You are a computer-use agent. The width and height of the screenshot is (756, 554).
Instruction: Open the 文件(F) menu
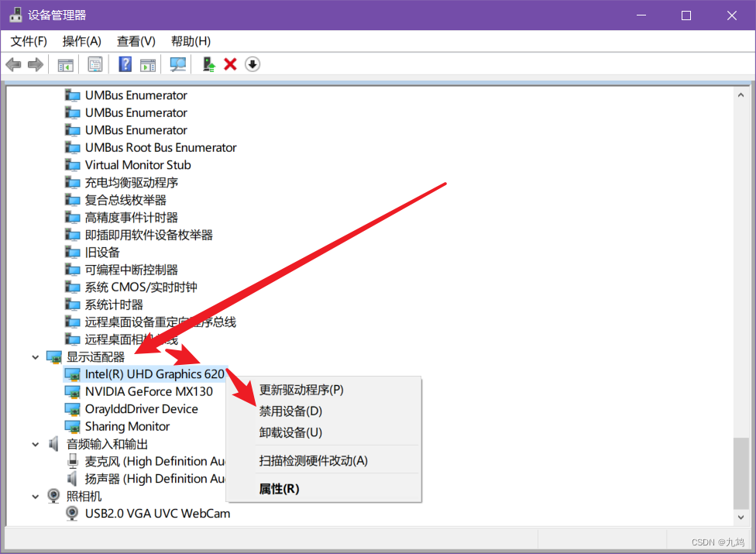29,42
